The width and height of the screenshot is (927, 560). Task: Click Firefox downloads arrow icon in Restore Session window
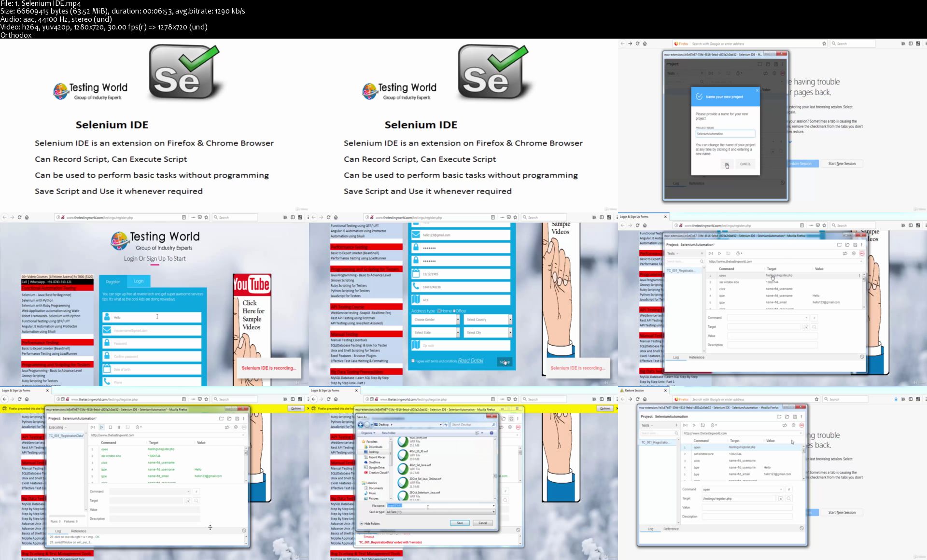tap(896, 399)
